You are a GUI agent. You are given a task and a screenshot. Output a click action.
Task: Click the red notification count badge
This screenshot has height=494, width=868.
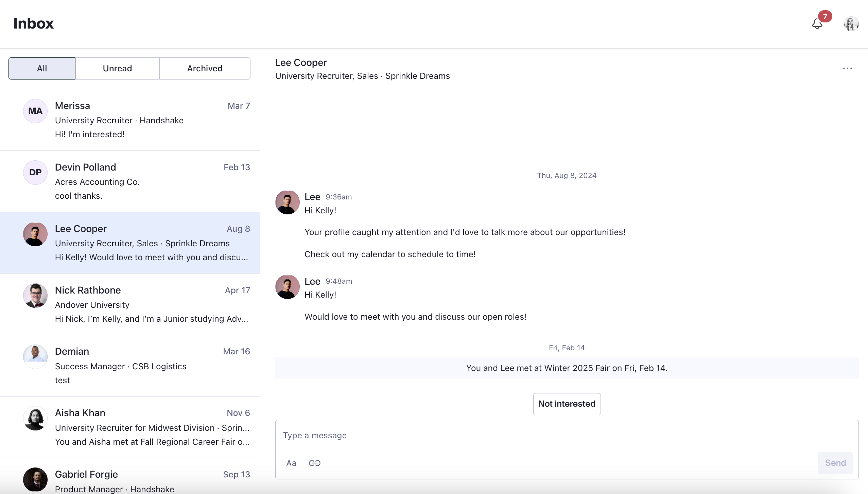825,16
